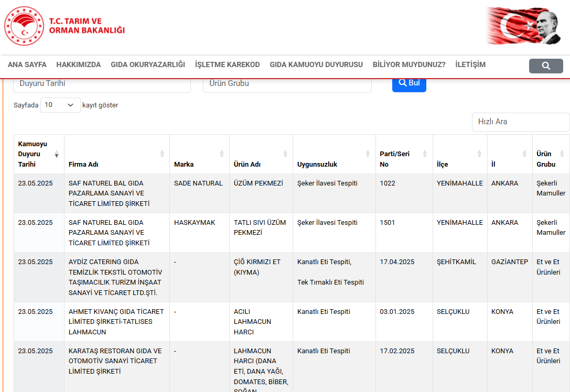Sort table by İl column arrows

(x=524, y=154)
